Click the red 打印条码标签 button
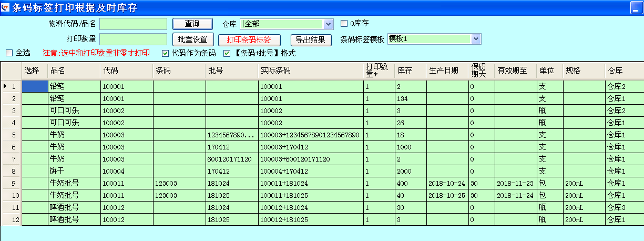Image resolution: width=644 pixels, height=241 pixels. pos(249,39)
